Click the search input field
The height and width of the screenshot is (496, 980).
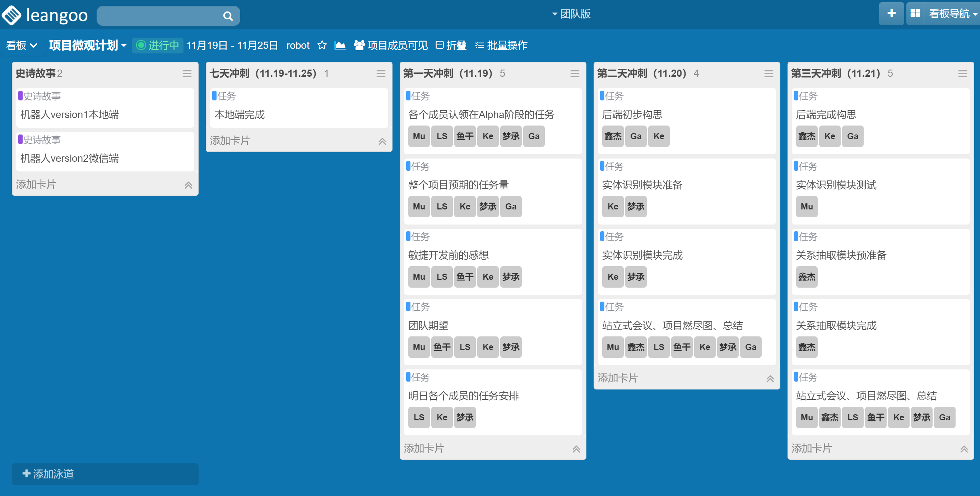[x=160, y=16]
